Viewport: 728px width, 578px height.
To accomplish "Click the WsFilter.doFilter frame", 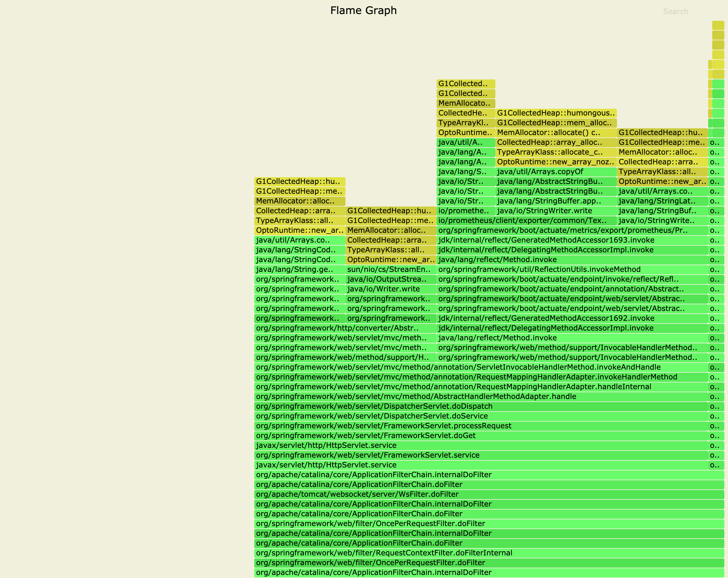I will coord(356,494).
